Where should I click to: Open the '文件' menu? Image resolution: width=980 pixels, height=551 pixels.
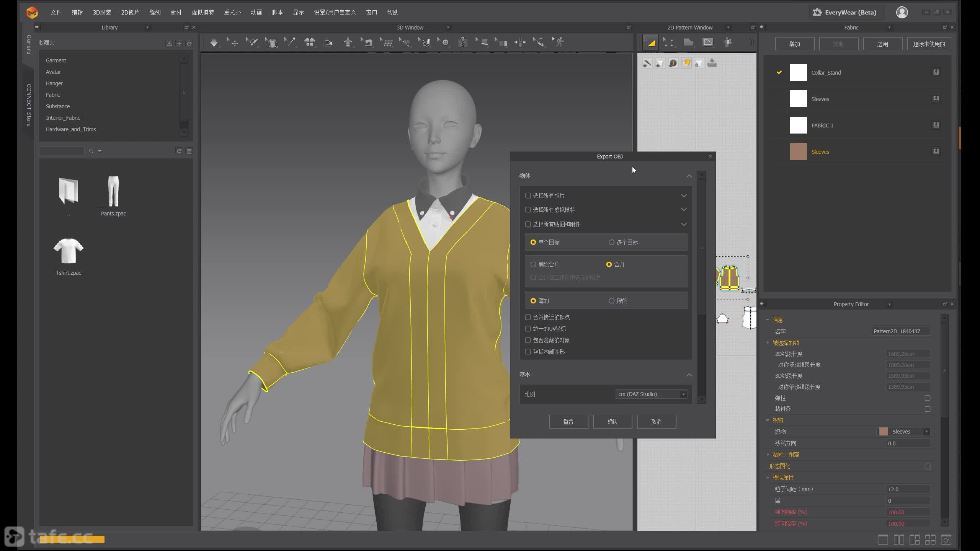click(x=56, y=12)
